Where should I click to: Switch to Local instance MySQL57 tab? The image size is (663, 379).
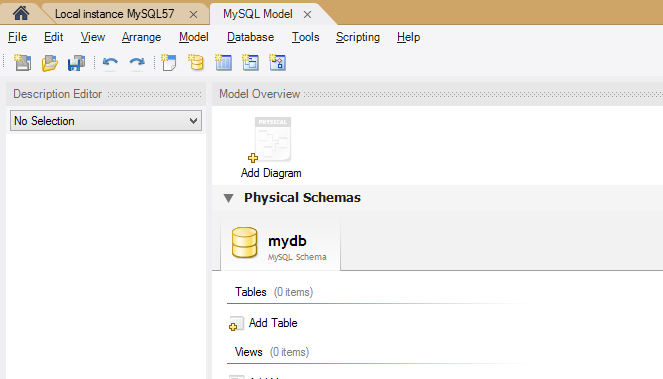tap(115, 14)
